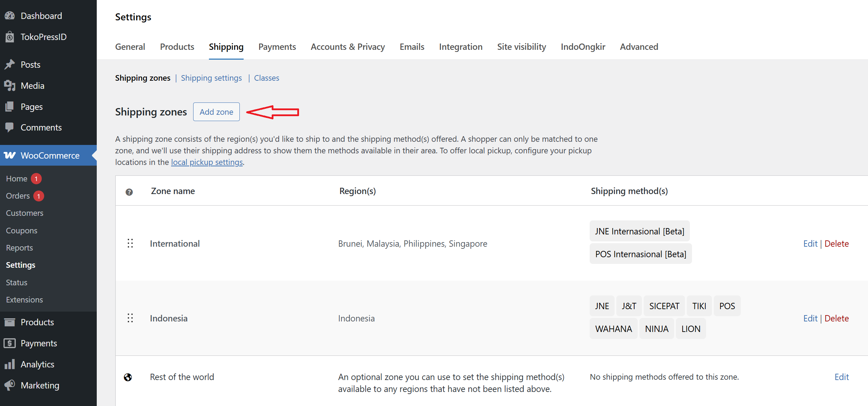The height and width of the screenshot is (406, 868).
Task: Click the Rest of the world text
Action: coord(182,377)
